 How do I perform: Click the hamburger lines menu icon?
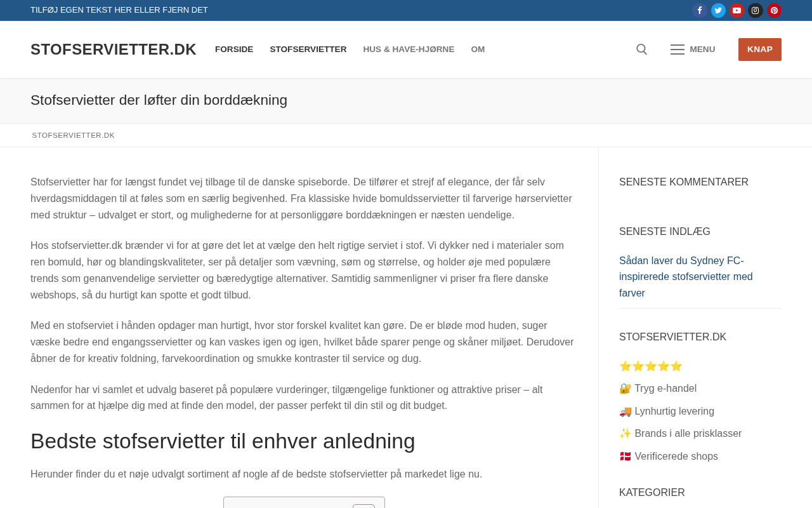[677, 50]
